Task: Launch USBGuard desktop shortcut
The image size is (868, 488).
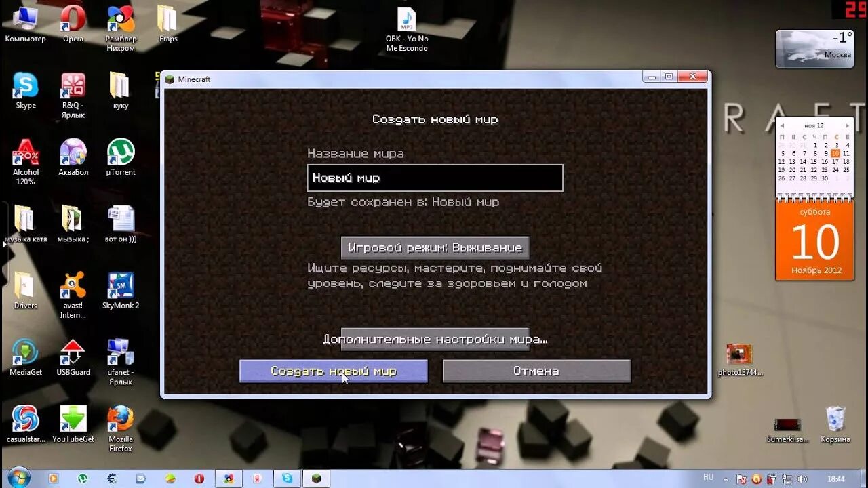Action: [73, 357]
